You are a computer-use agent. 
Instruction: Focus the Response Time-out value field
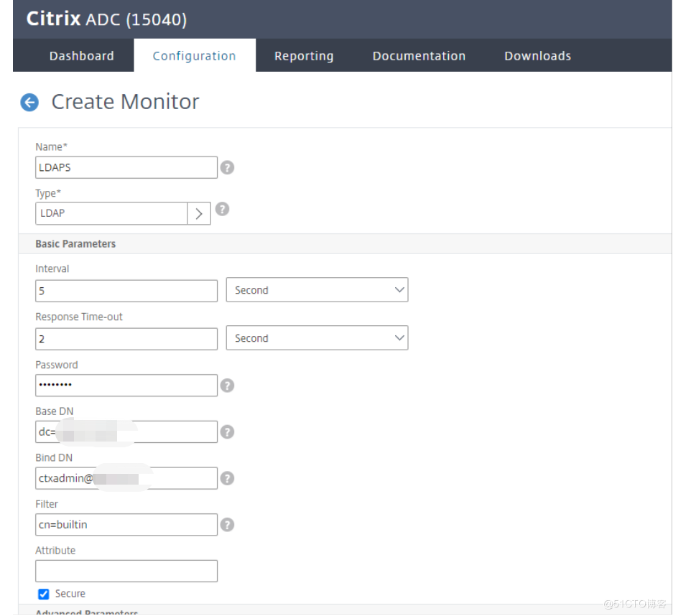(x=126, y=340)
